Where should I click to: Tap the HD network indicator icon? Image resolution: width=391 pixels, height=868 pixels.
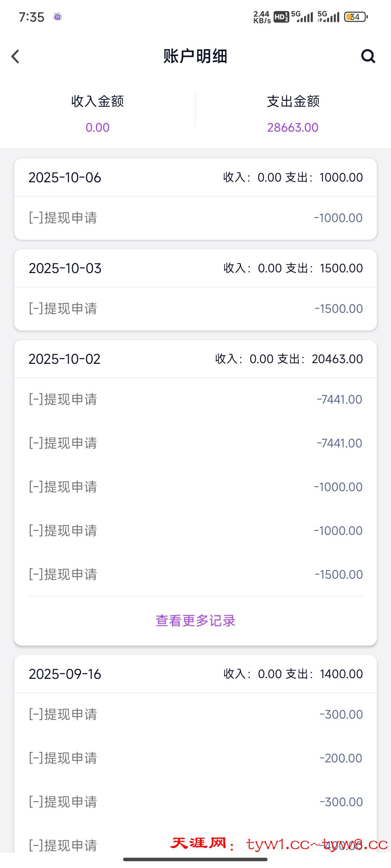tap(281, 17)
